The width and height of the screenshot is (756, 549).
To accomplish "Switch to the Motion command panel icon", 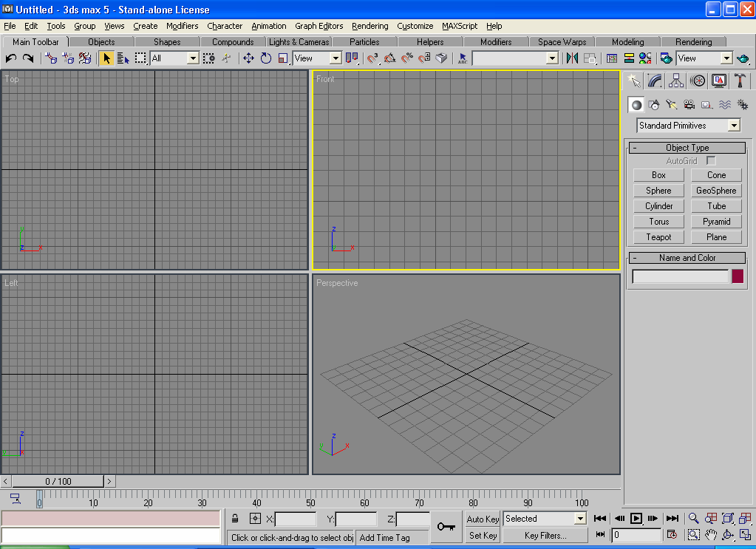I will point(698,81).
